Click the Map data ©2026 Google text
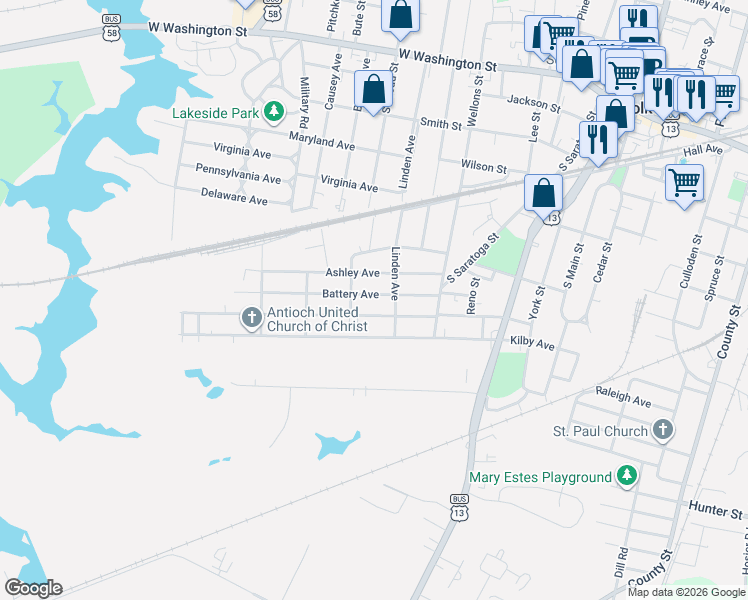The height and width of the screenshot is (600, 748). click(686, 592)
